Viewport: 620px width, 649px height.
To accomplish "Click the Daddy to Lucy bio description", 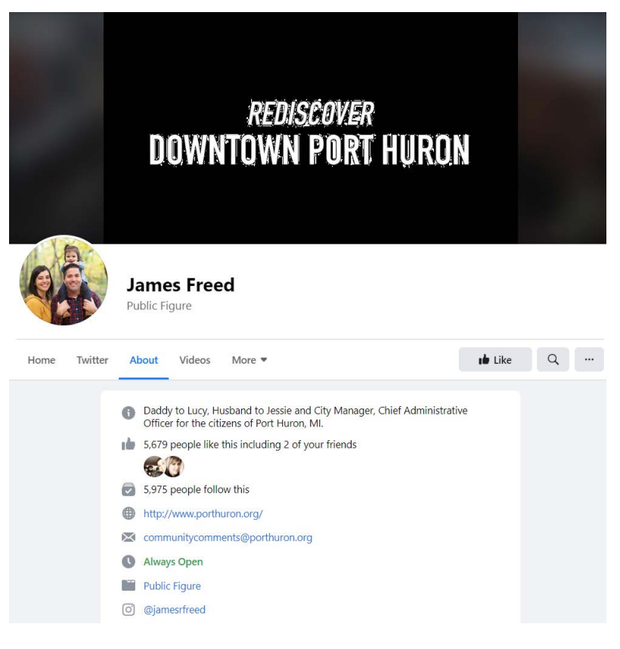I will pos(305,417).
